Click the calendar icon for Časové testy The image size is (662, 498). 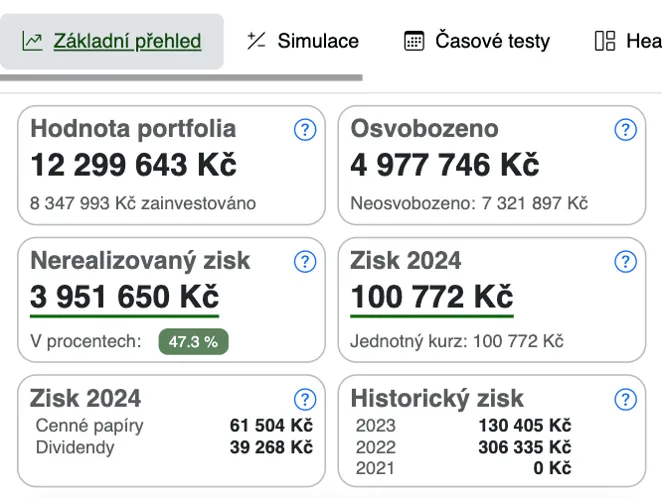point(414,41)
